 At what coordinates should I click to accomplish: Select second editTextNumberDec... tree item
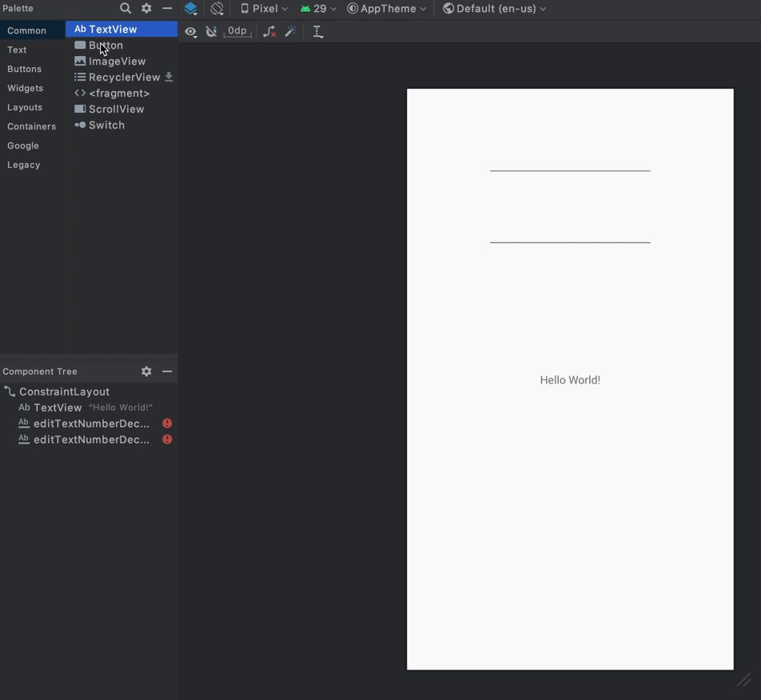[89, 439]
